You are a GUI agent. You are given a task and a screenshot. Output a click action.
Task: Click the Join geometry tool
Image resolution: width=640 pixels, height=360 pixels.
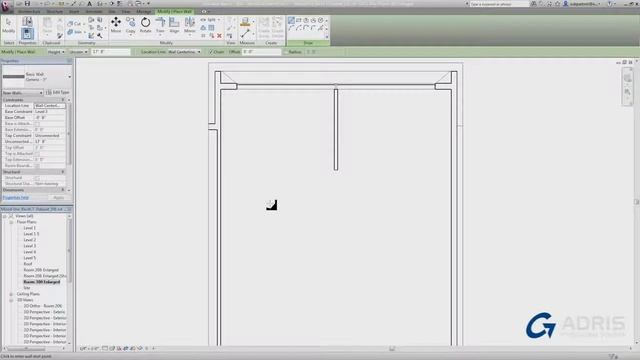pos(75,32)
